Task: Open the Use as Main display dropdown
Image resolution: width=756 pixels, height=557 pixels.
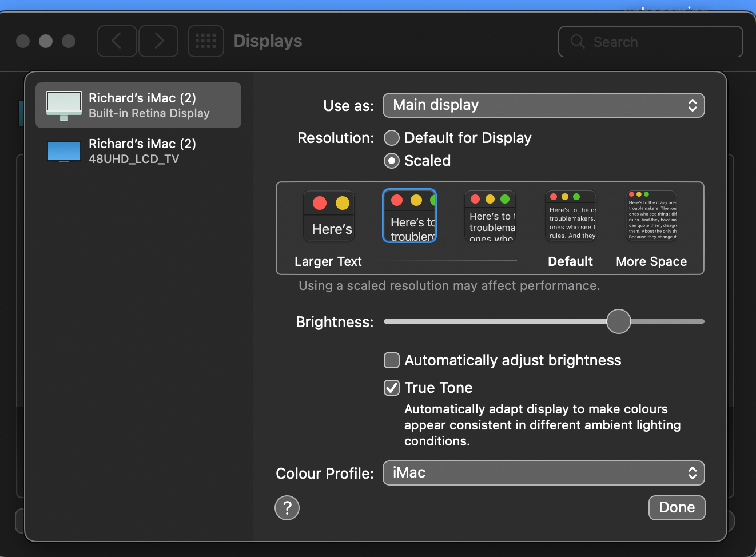Action: 543,105
